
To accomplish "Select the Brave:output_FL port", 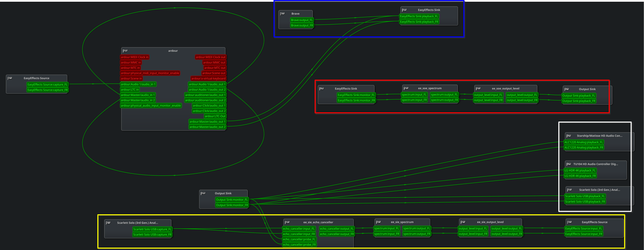I will point(302,20).
